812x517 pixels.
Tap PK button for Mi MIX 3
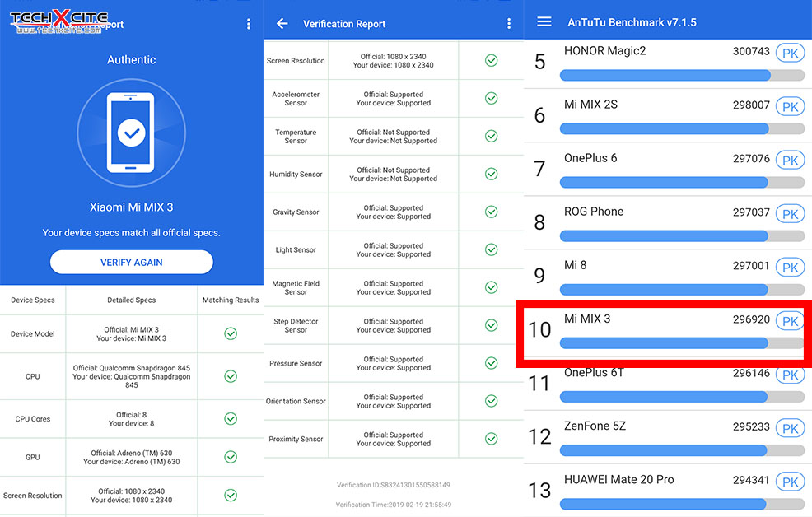coord(790,321)
